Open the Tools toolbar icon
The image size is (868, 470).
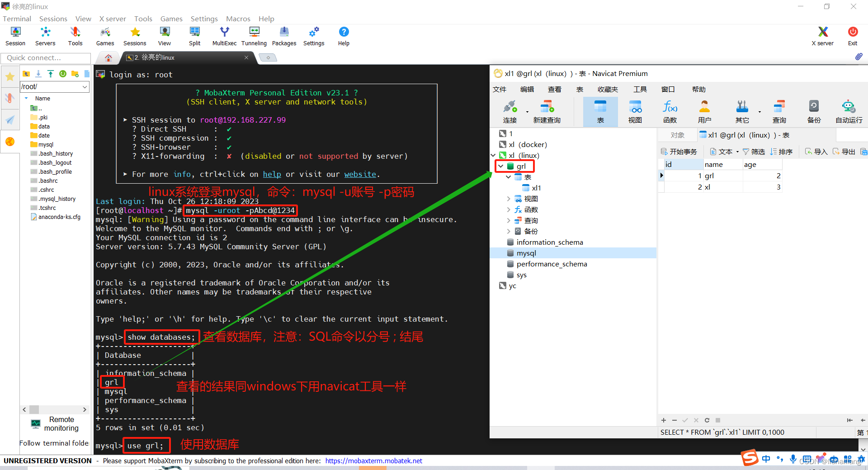click(x=75, y=36)
